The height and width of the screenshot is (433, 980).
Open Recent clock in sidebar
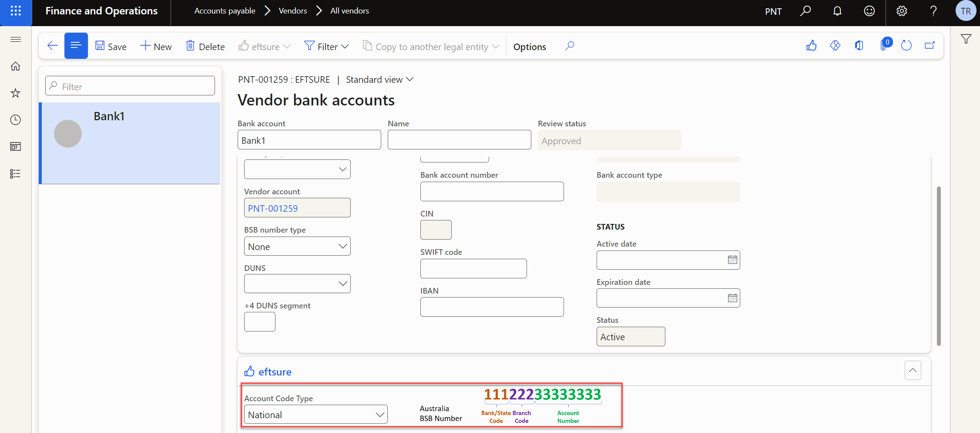point(16,120)
